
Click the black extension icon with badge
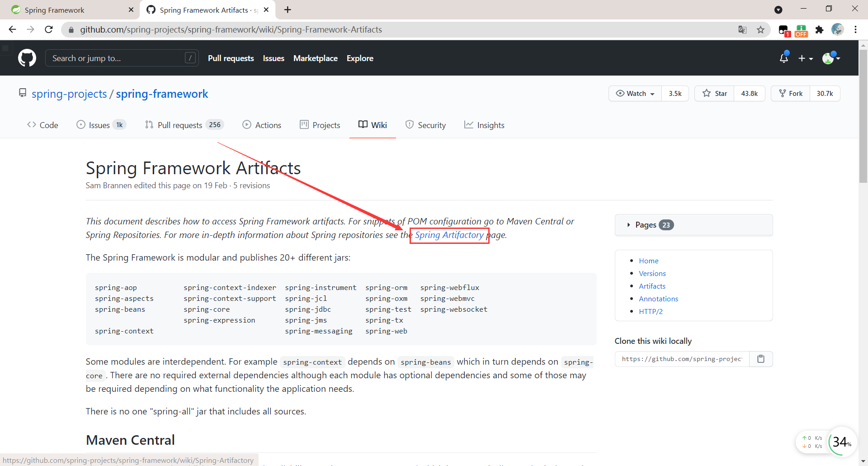pyautogui.click(x=784, y=30)
